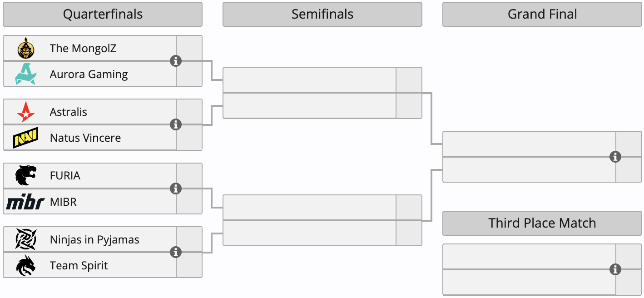Open the Third Place Match info icon
This screenshot has width=644, height=298.
[x=615, y=269]
